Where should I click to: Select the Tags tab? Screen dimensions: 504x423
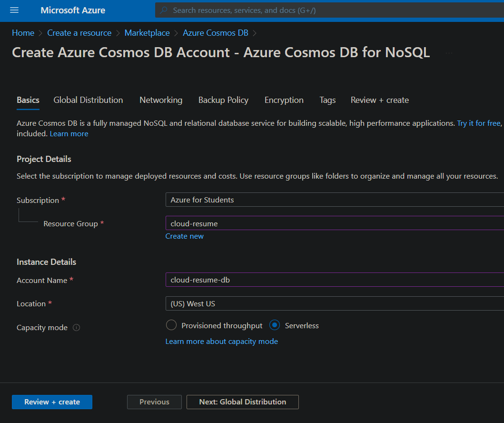327,100
